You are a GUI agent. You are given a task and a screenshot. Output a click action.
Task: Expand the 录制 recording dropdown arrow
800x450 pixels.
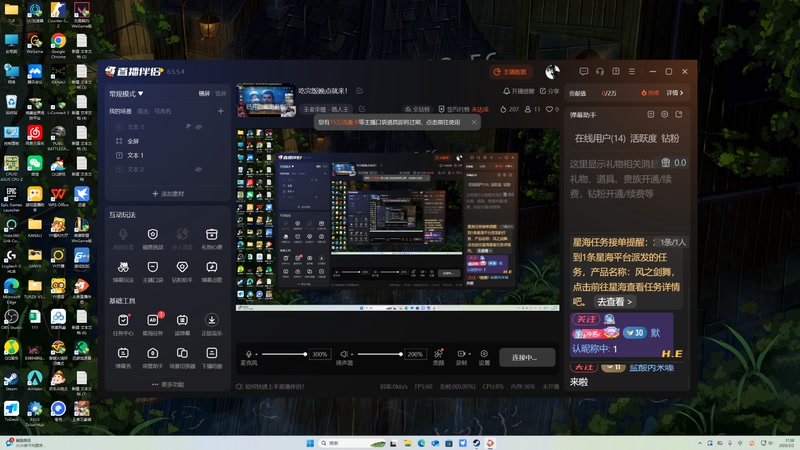click(469, 354)
